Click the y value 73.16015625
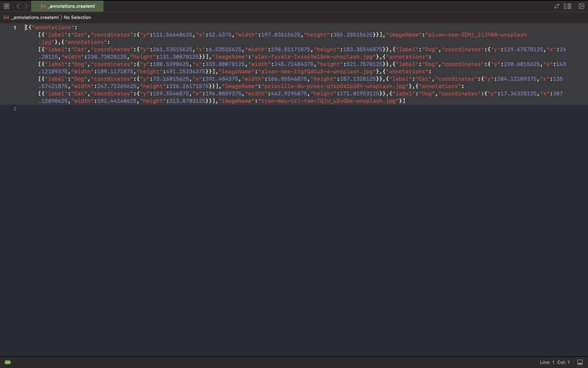Viewport: 588px width, 368px height. (x=171, y=79)
